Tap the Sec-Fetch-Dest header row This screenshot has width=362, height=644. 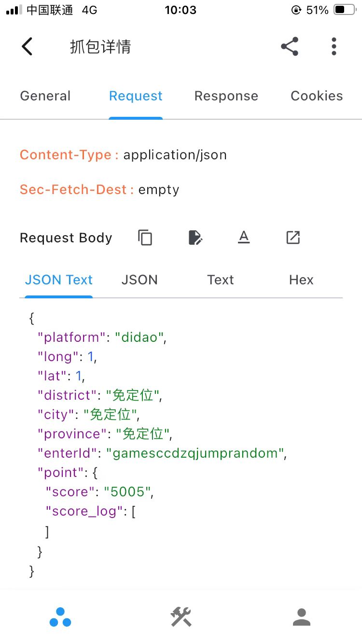pos(99,190)
